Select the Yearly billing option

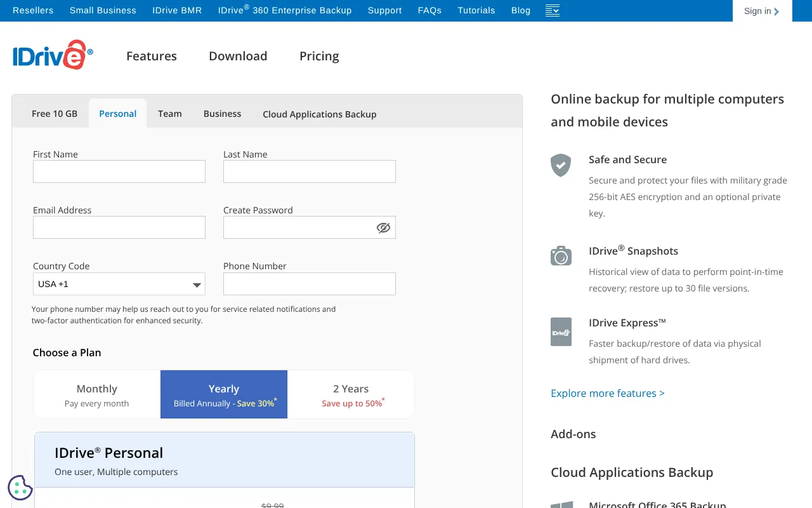coord(224,394)
